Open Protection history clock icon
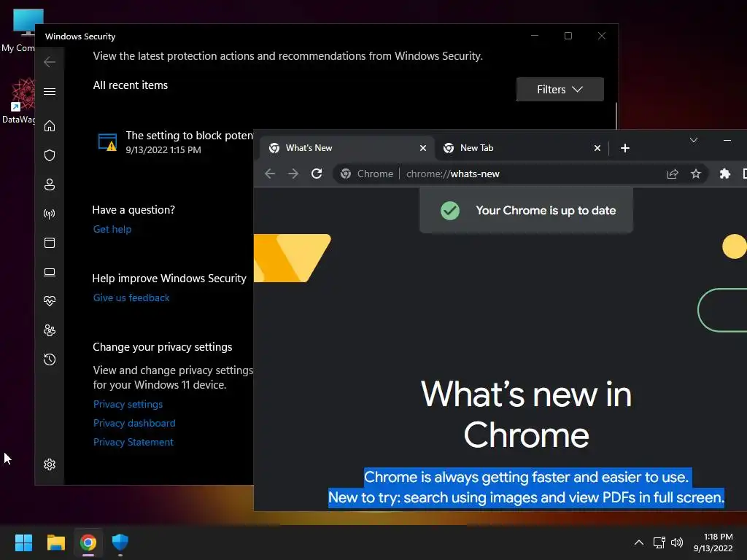Viewport: 747px width, 560px height. (50, 359)
